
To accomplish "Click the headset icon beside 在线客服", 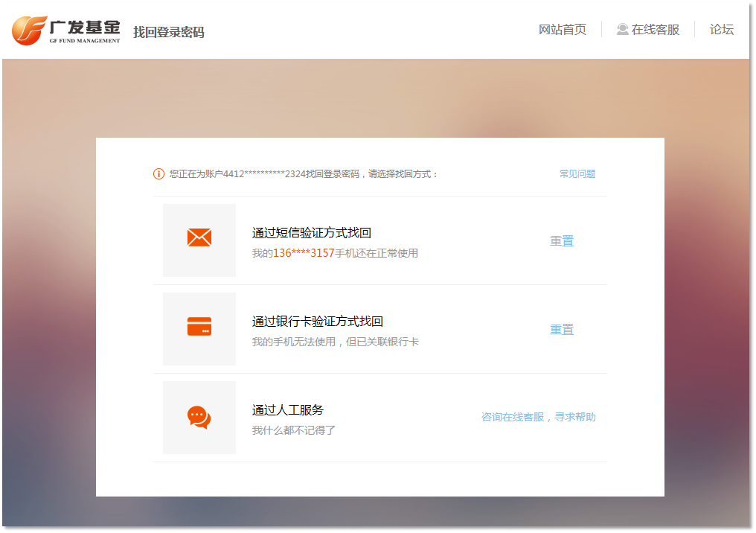I will pos(622,30).
